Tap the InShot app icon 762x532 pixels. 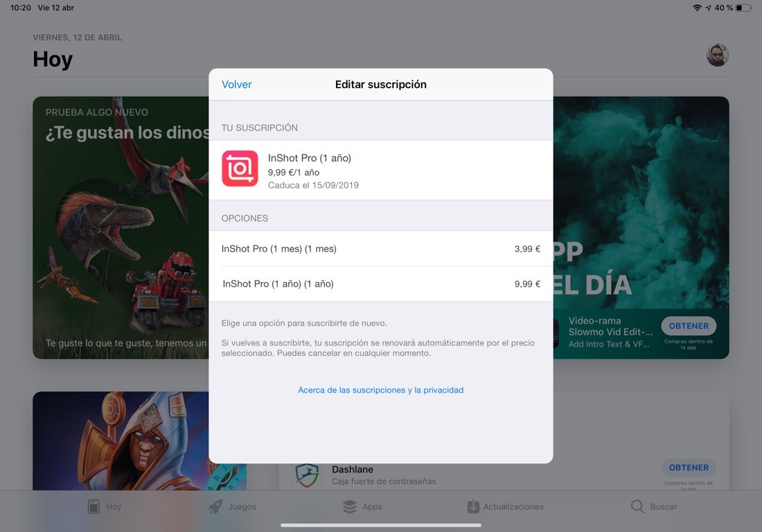[240, 168]
